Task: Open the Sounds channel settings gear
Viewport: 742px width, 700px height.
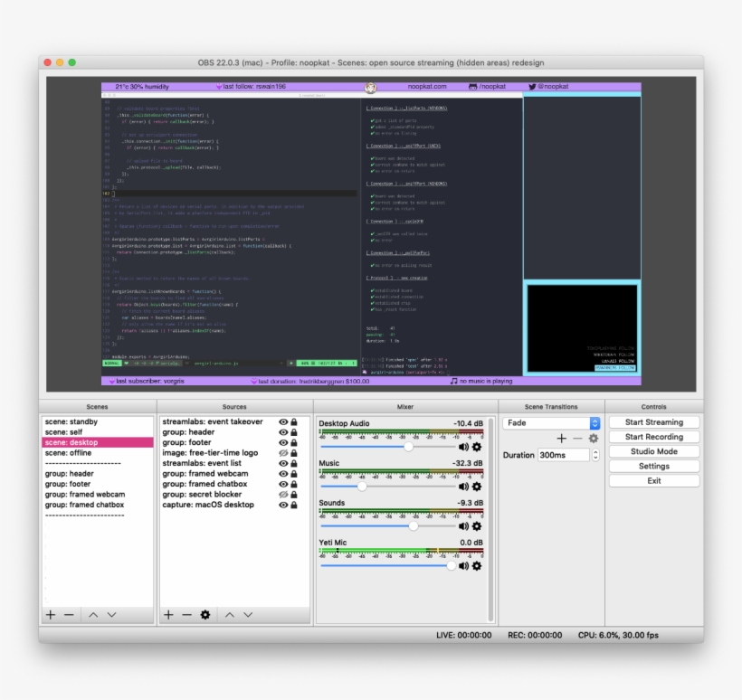Action: point(477,525)
